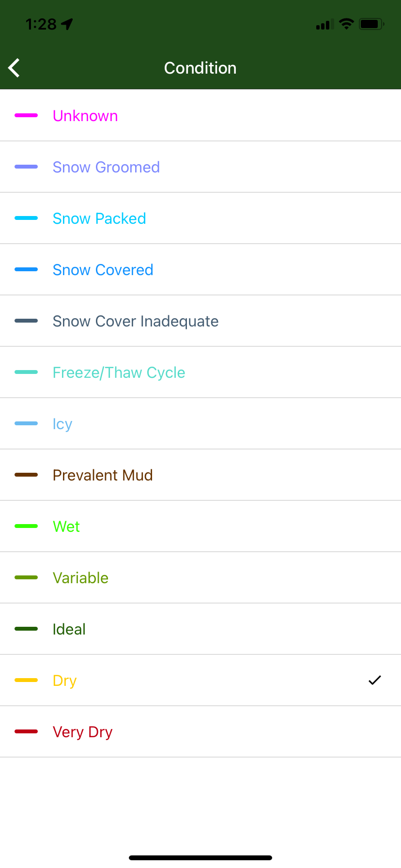Set condition to Ideal
Viewport: 401px width, 868px height.
coord(200,629)
